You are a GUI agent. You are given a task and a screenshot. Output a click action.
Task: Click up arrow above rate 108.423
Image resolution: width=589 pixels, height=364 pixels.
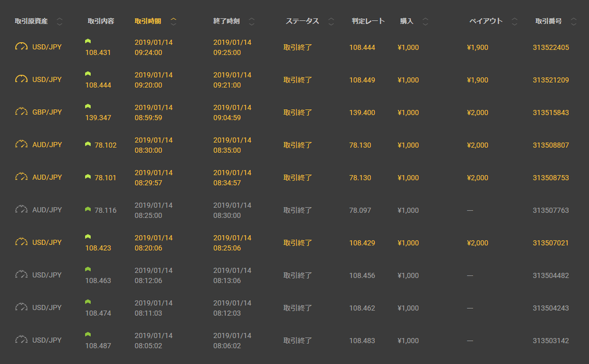(x=88, y=237)
